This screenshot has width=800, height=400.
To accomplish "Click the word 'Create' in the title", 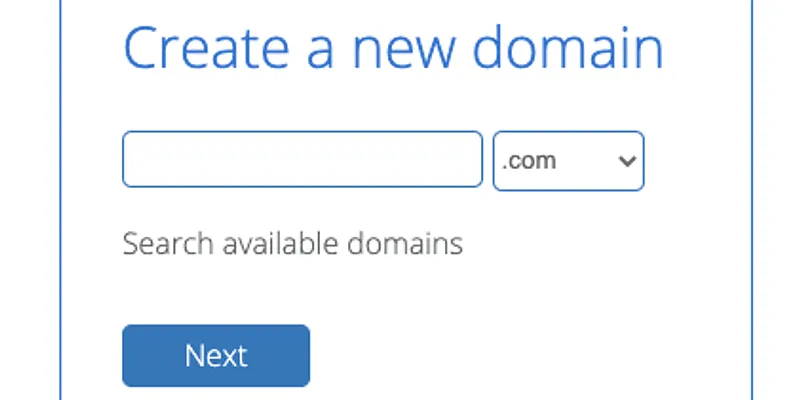I will 207,48.
